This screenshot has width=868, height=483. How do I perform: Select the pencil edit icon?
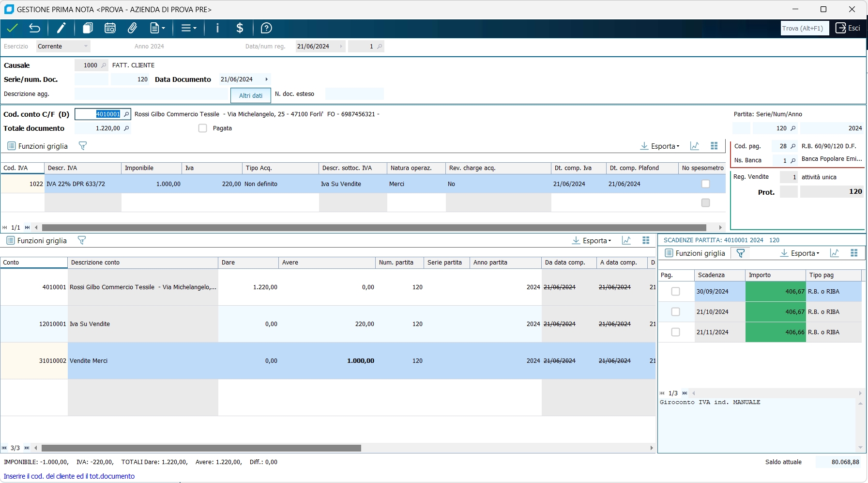coord(61,28)
